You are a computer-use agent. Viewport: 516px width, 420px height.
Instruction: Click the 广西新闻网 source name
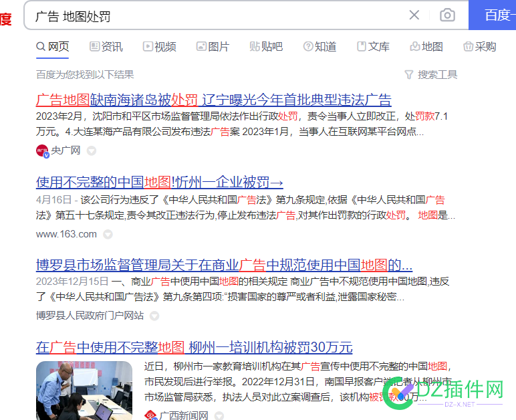pyautogui.click(x=184, y=415)
